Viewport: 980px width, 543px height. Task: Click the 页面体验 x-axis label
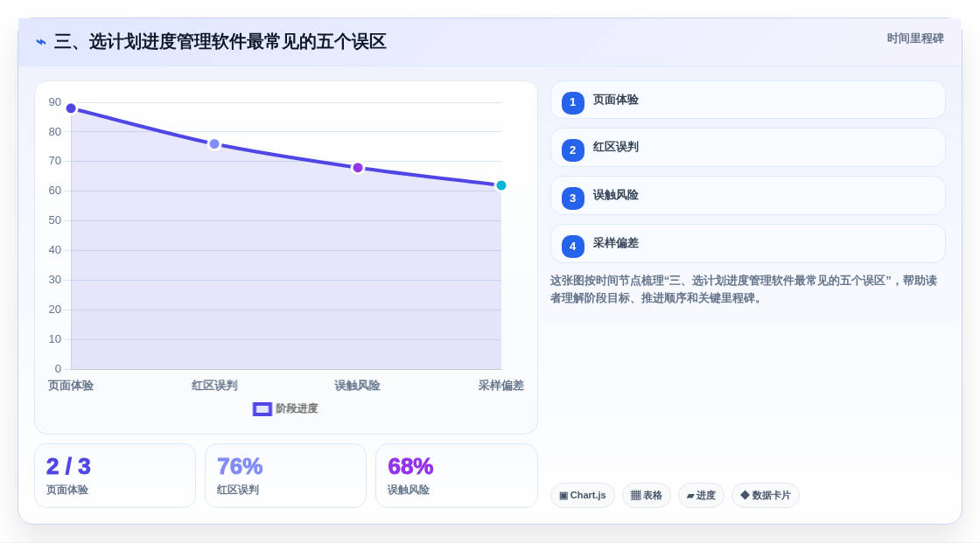pos(71,386)
